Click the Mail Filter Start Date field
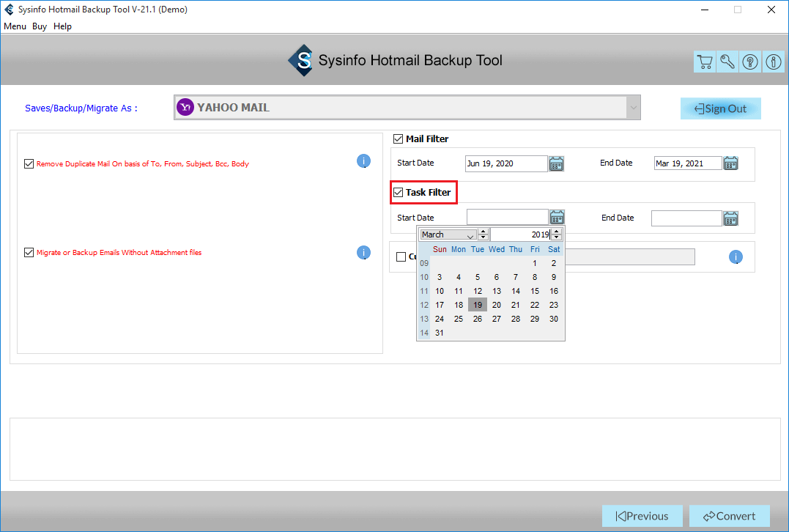The height and width of the screenshot is (532, 789). pyautogui.click(x=506, y=163)
